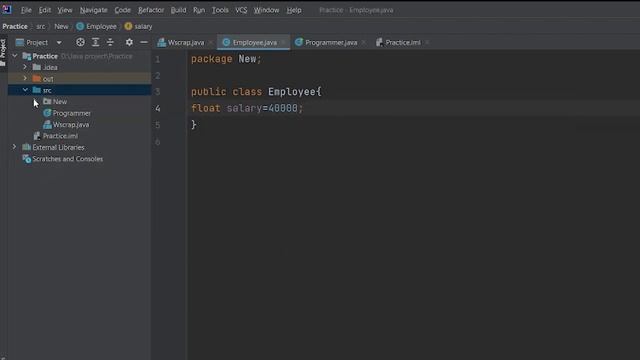Expand External Libraries node
This screenshot has height=360, width=640.
pyautogui.click(x=15, y=147)
